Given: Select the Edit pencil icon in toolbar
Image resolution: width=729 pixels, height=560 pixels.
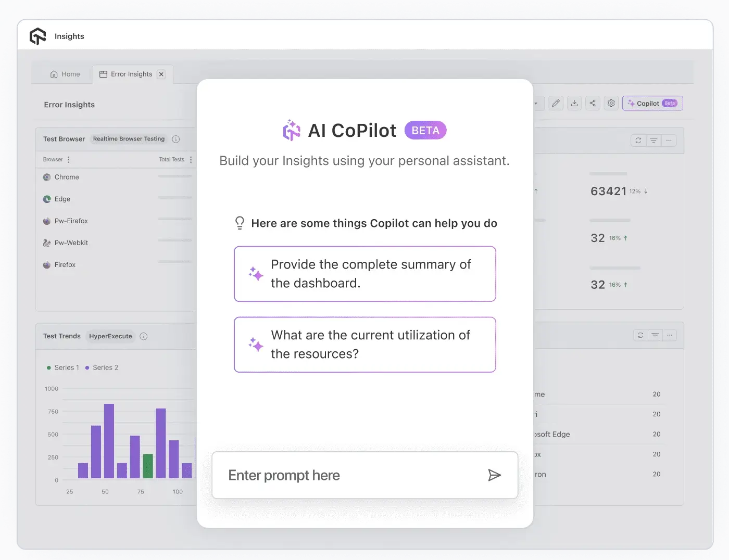Looking at the screenshot, I should [x=556, y=103].
